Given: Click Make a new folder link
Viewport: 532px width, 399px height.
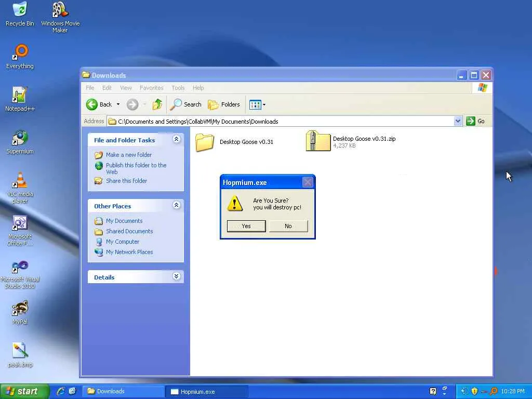Looking at the screenshot, I should pyautogui.click(x=129, y=155).
